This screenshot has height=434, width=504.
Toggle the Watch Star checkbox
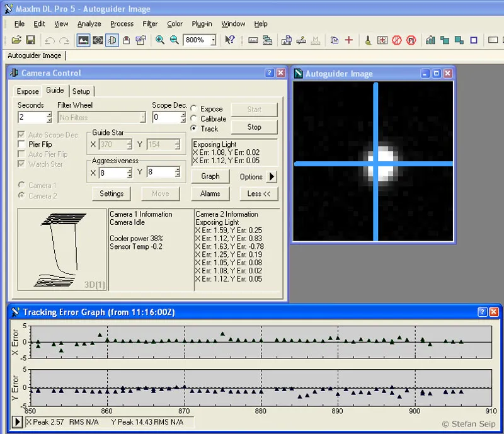21,164
